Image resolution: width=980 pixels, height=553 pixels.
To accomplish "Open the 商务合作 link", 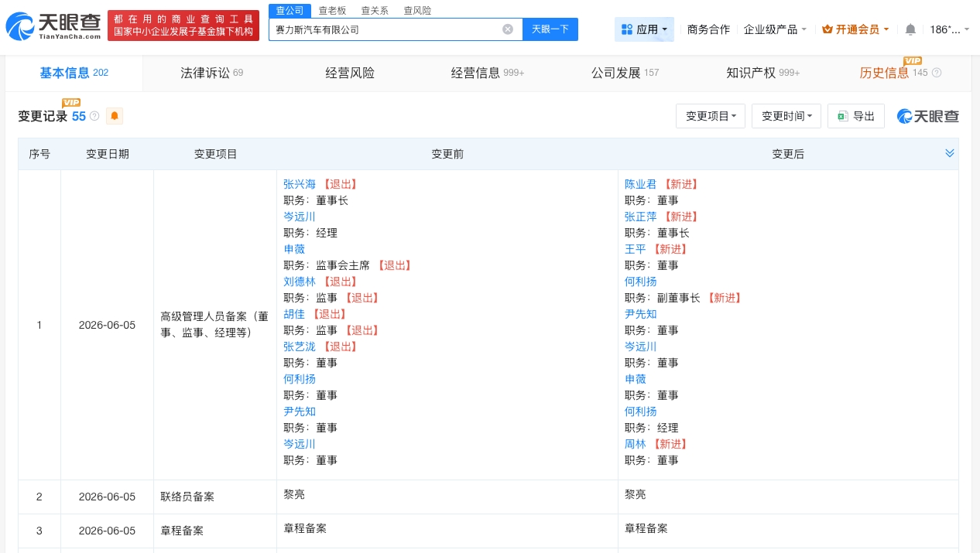I will pyautogui.click(x=708, y=29).
